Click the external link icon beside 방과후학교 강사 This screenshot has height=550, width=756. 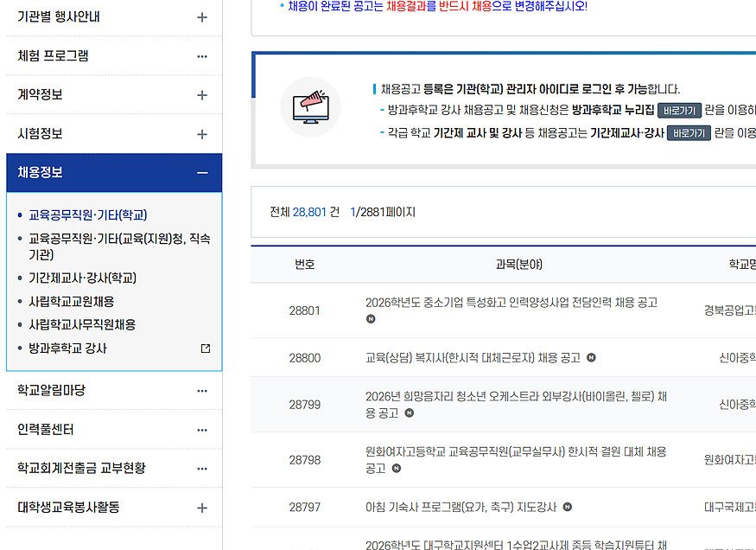point(204,348)
